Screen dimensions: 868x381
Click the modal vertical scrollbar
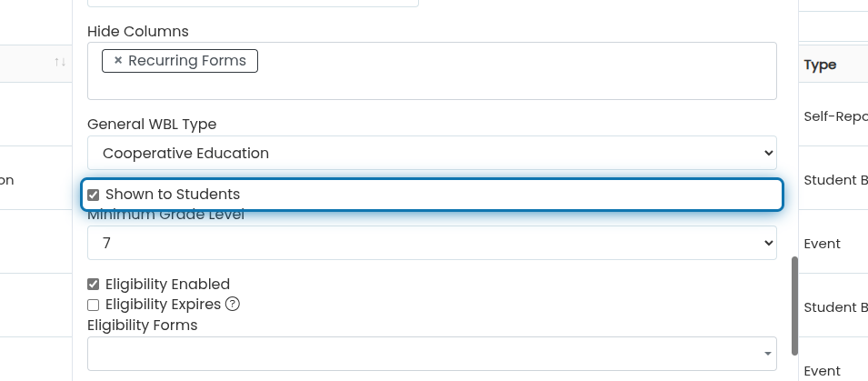pyautogui.click(x=795, y=306)
